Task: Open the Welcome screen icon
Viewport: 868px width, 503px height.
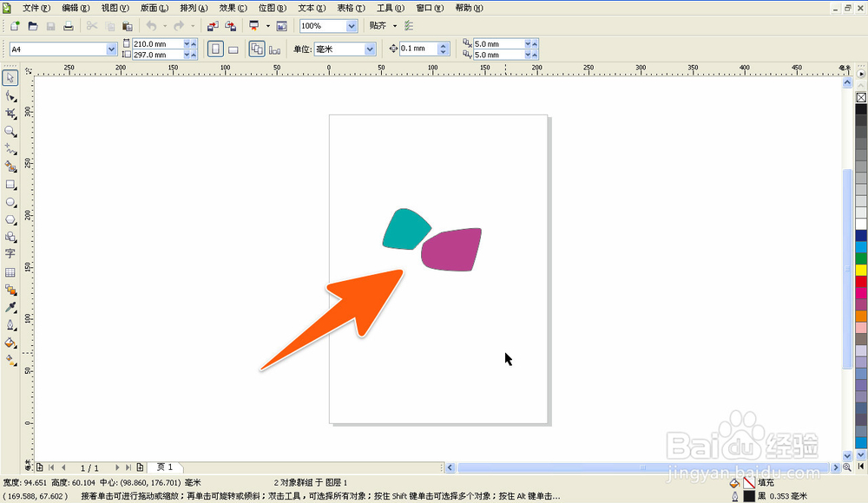Action: (x=282, y=26)
